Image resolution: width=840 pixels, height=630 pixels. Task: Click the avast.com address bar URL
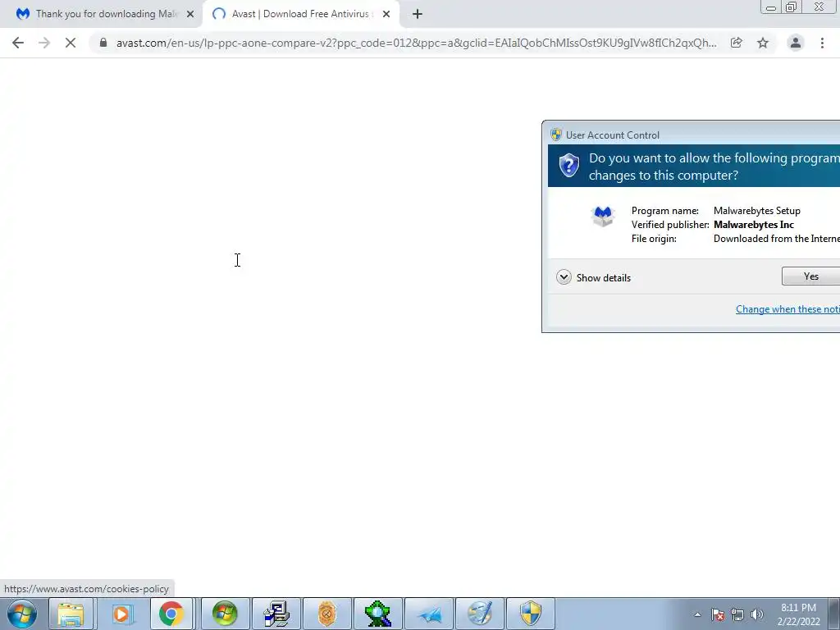[416, 43]
